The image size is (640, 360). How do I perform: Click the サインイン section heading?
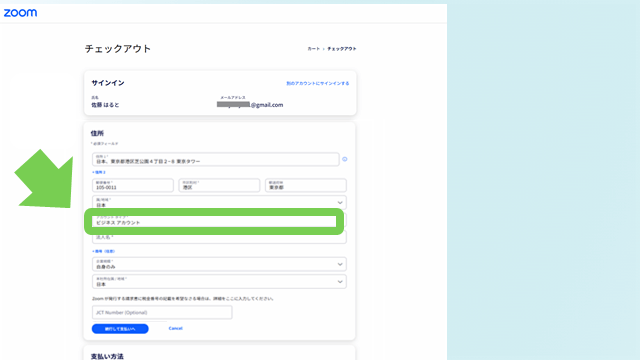click(108, 83)
